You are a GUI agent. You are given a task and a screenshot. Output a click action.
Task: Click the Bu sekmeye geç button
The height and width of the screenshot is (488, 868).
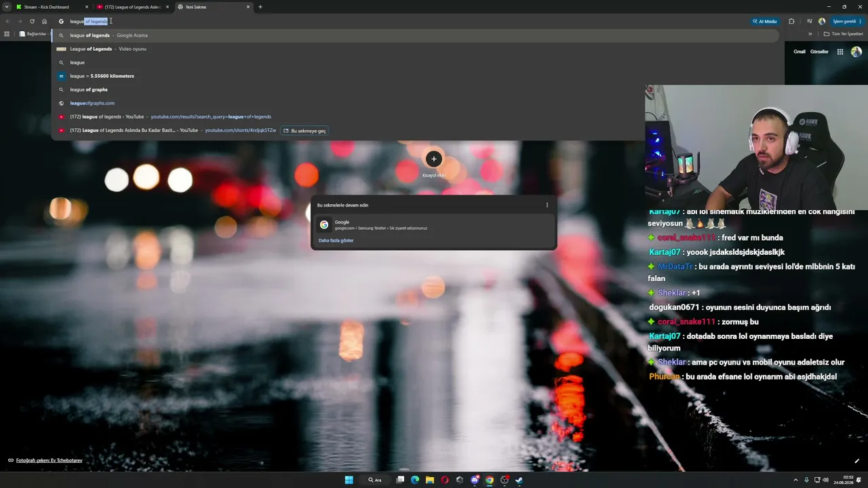point(304,131)
